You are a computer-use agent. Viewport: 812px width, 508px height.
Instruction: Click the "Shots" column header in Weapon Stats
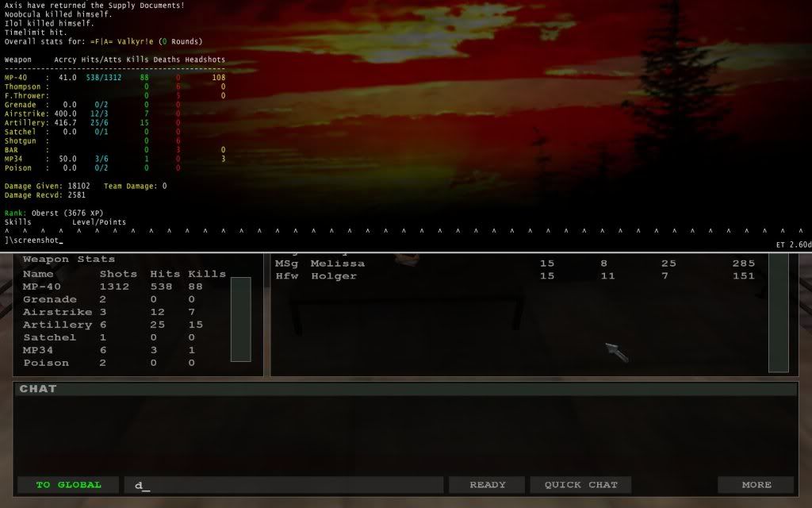[x=119, y=274]
